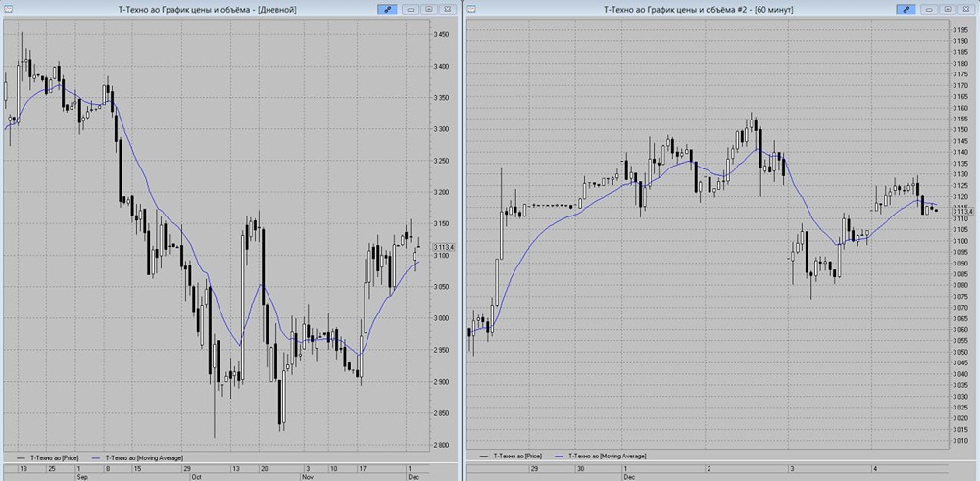Click the current price label 3 113,4 on the daily chart

[x=444, y=248]
